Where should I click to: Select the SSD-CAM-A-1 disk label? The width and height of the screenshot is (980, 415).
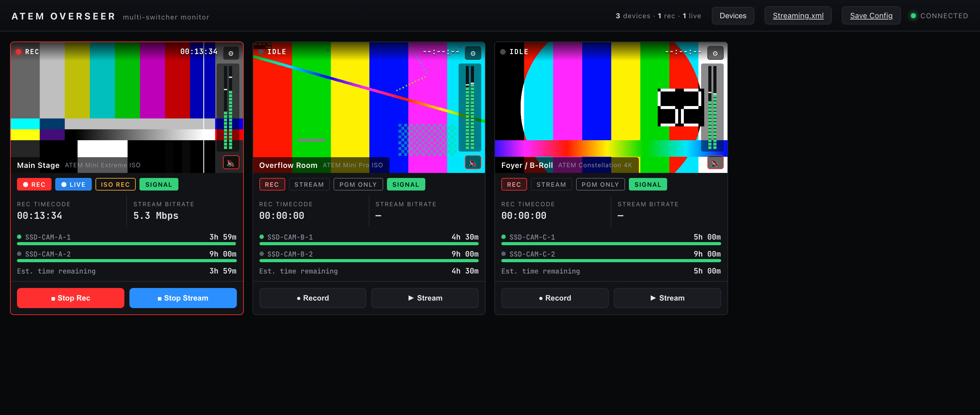coord(48,237)
